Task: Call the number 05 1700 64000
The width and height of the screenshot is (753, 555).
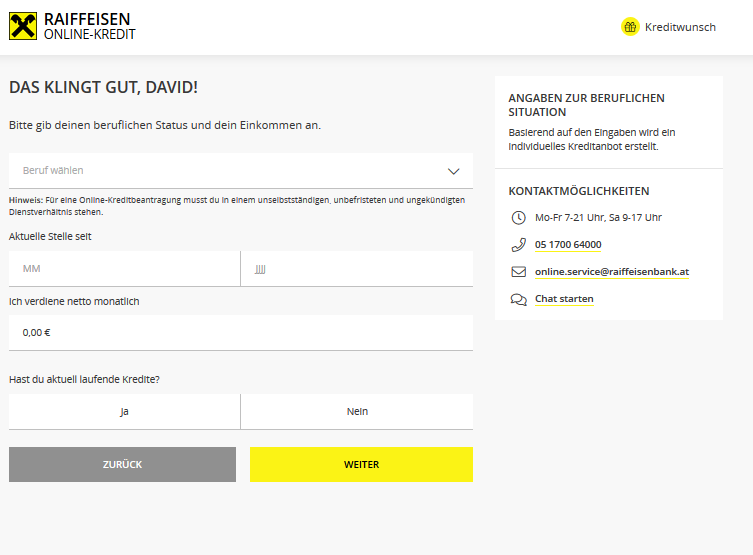Action: [x=568, y=245]
